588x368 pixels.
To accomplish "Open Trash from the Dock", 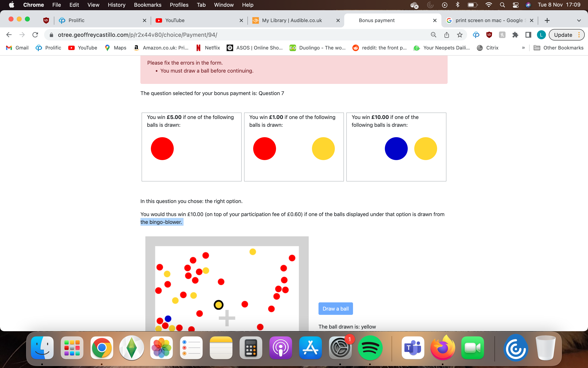I will click(x=546, y=348).
